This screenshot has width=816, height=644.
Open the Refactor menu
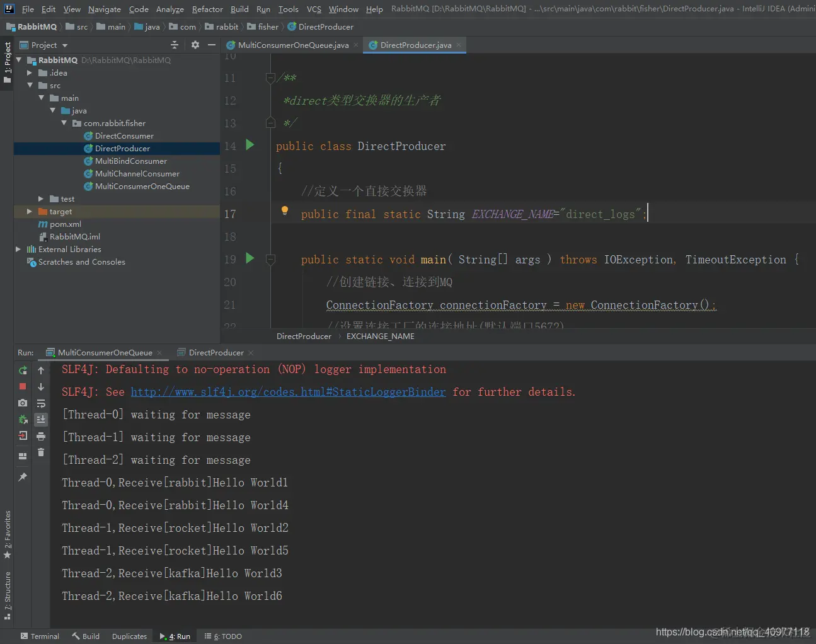pos(207,9)
